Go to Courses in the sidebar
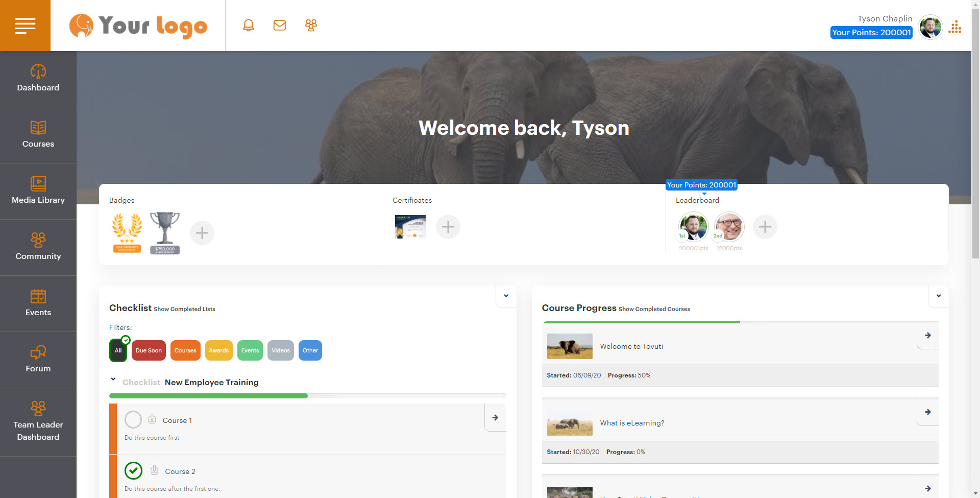980x498 pixels. point(38,135)
